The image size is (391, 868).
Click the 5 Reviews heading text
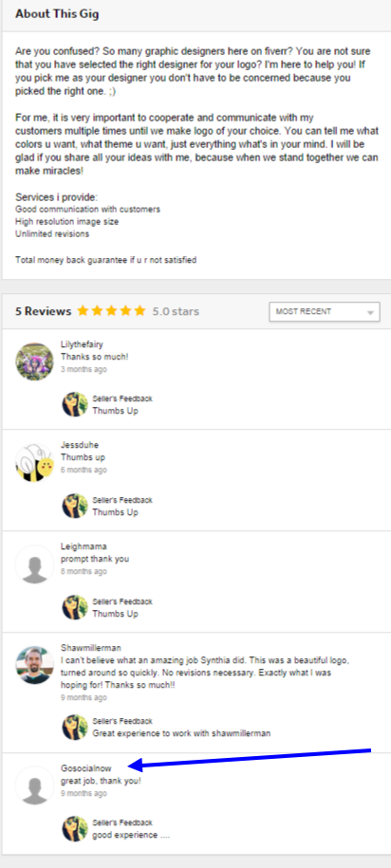tap(44, 311)
